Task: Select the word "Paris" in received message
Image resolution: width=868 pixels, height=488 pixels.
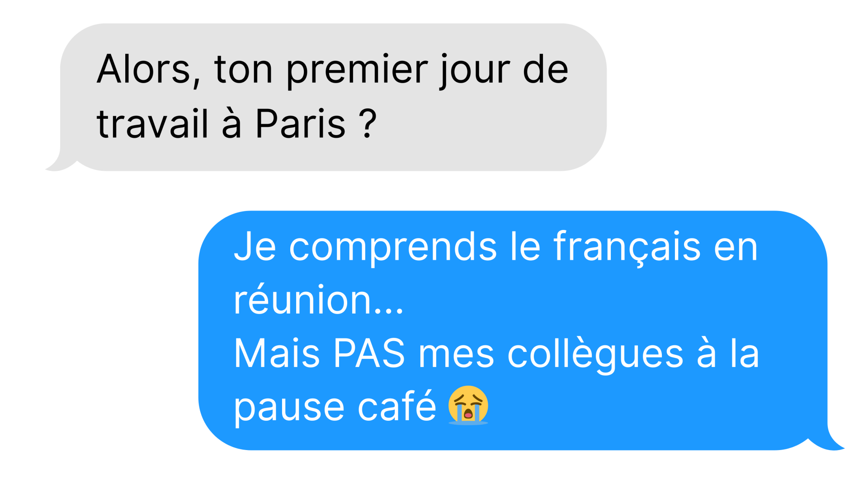Action: 300,123
